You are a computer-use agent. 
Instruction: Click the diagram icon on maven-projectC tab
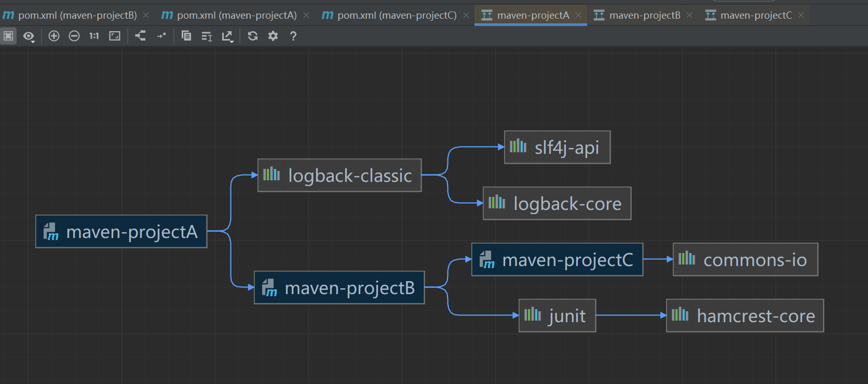[711, 16]
